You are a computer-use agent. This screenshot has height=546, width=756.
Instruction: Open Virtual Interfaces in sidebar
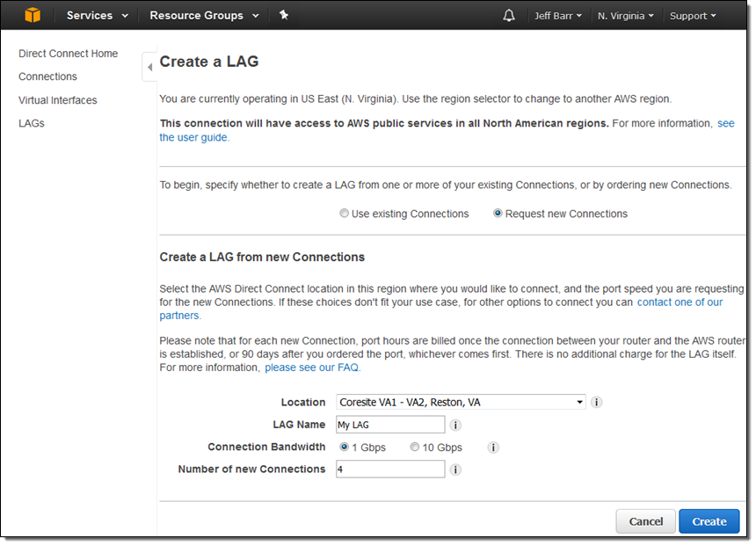coord(58,100)
